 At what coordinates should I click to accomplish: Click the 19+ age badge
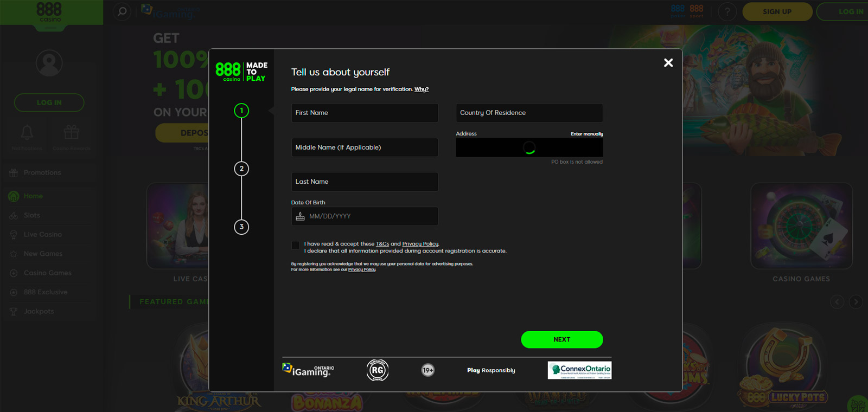pyautogui.click(x=428, y=370)
